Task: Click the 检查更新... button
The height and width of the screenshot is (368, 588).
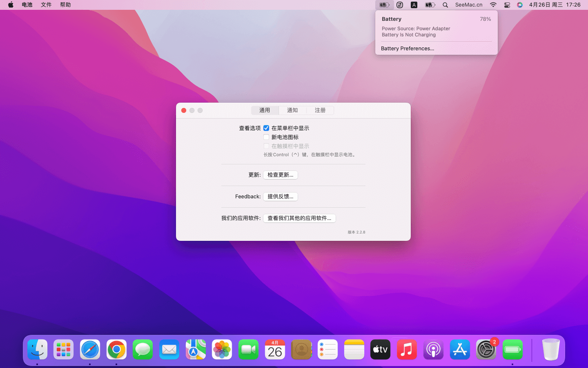Action: pyautogui.click(x=280, y=175)
